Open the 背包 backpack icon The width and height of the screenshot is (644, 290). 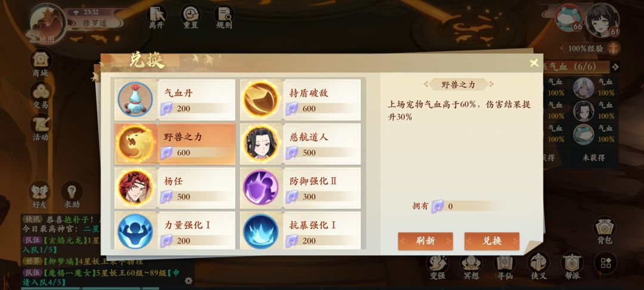point(605,230)
